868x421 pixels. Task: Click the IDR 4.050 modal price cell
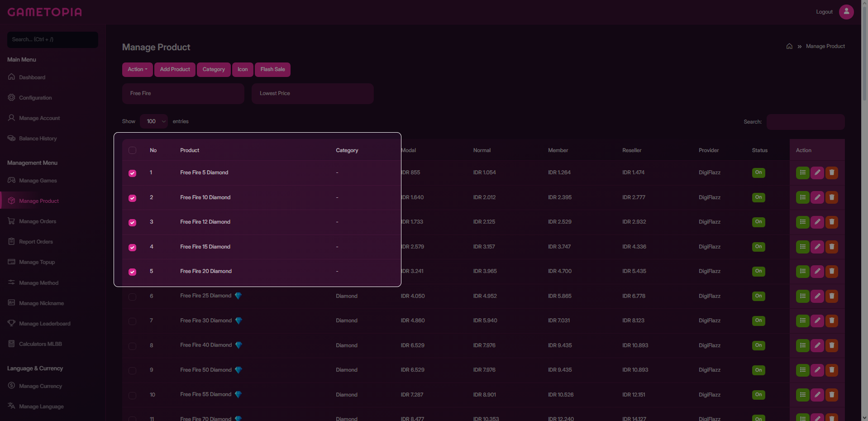[413, 296]
